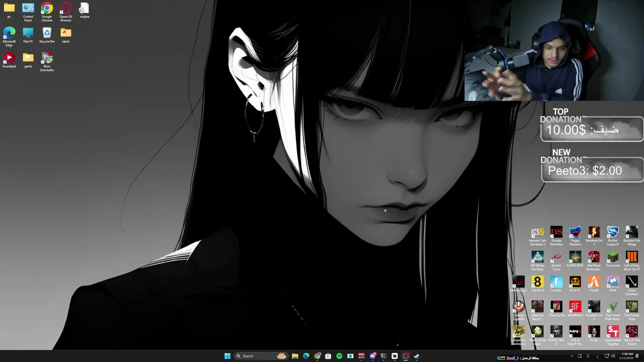This screenshot has width=644, height=362.
Task: Select Supermarket Together desktop shortcut
Action: pos(613,336)
